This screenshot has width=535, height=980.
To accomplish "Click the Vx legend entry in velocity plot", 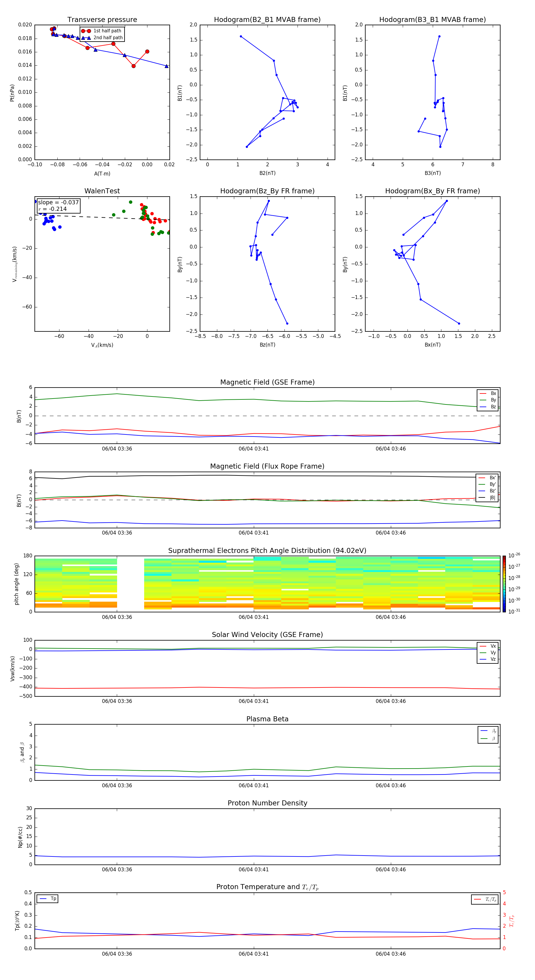I will pos(488,647).
